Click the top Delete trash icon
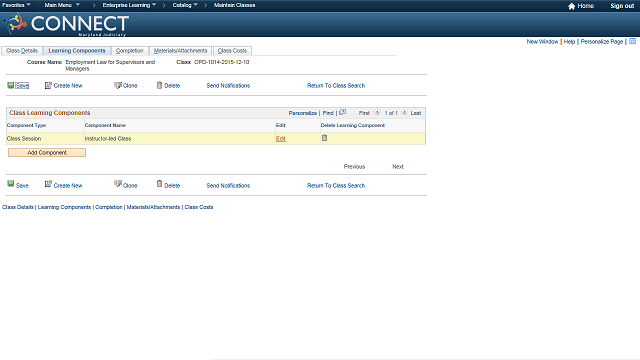 [x=160, y=85]
